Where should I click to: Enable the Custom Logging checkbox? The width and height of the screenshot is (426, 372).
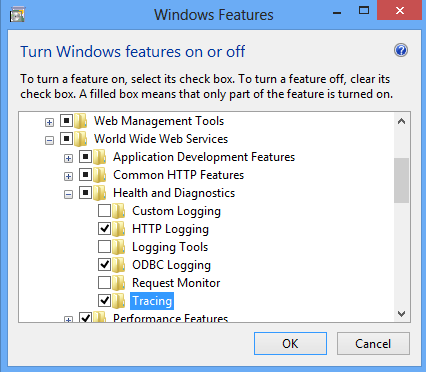(x=104, y=211)
